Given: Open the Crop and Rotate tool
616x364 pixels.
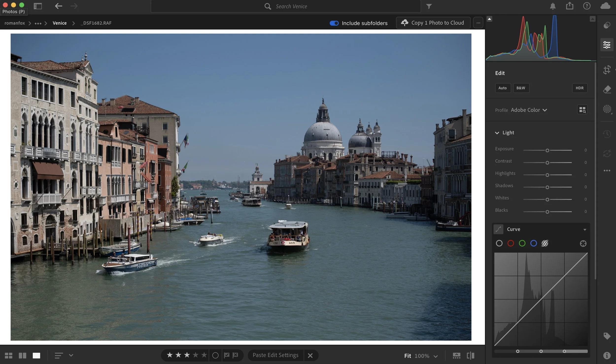Looking at the screenshot, I should [607, 70].
